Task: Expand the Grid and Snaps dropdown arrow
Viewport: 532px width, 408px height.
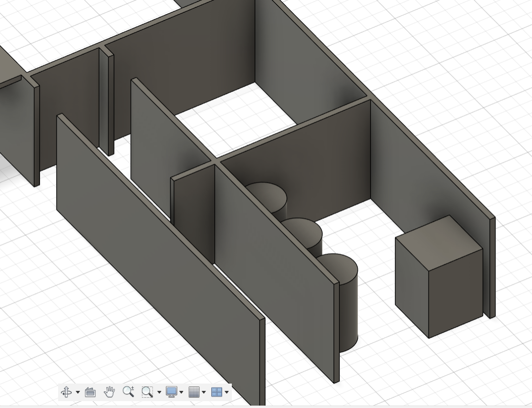Action: pos(204,392)
